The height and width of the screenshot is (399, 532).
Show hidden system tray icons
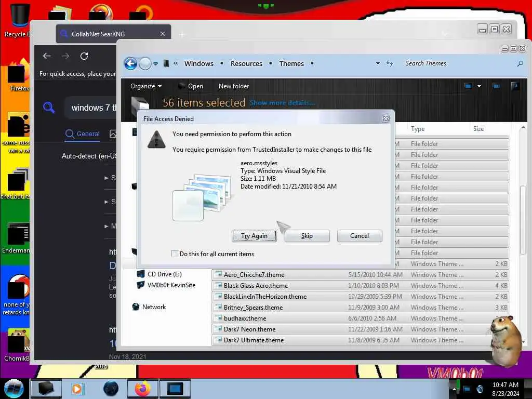(454, 389)
